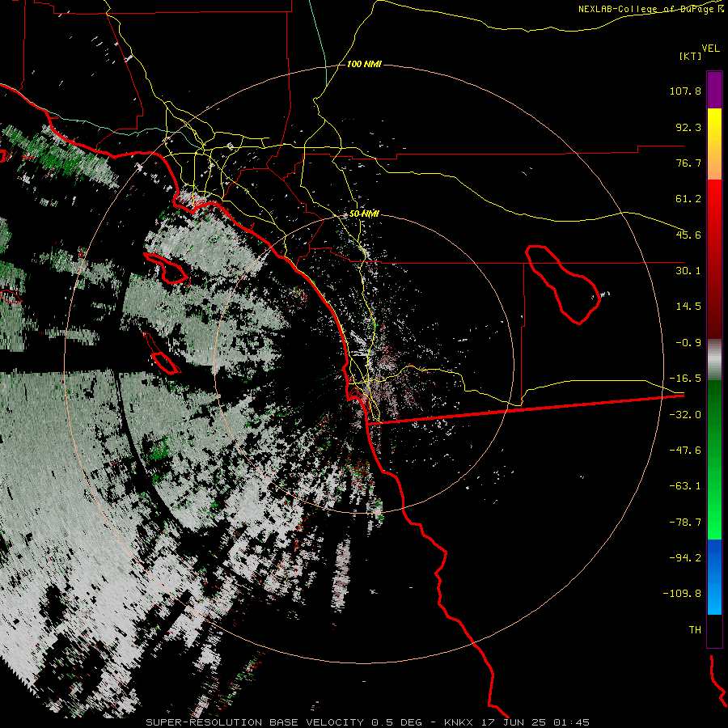Click the -16.5 value on velocity scale
The image size is (728, 728).
[x=685, y=379]
